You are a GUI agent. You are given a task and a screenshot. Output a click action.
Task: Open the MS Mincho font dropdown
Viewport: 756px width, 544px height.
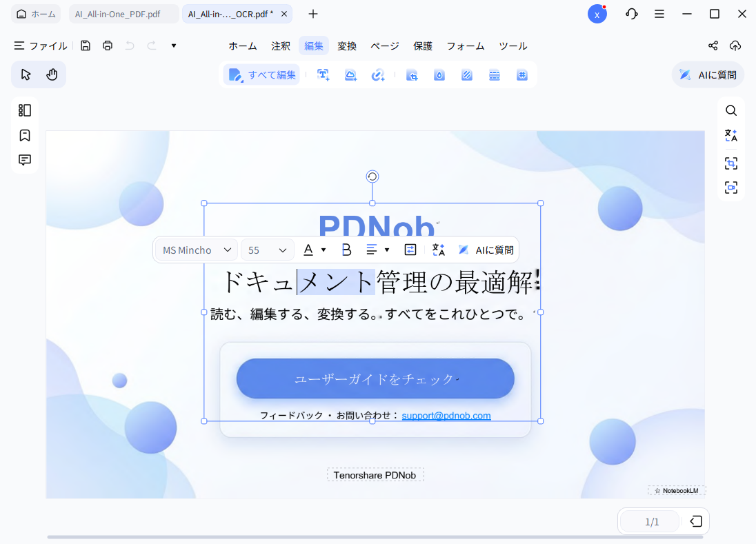[195, 250]
